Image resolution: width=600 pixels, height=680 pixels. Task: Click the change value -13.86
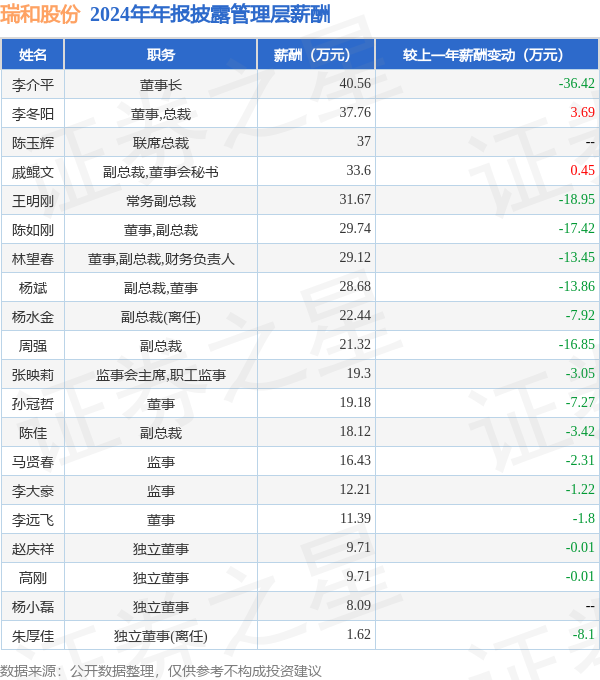point(577,286)
